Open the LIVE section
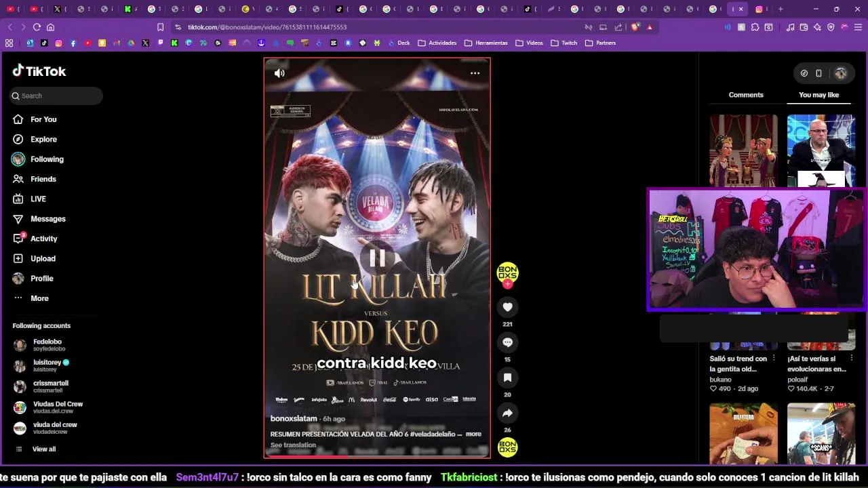Screen dimensions: 868x488 (x=38, y=199)
